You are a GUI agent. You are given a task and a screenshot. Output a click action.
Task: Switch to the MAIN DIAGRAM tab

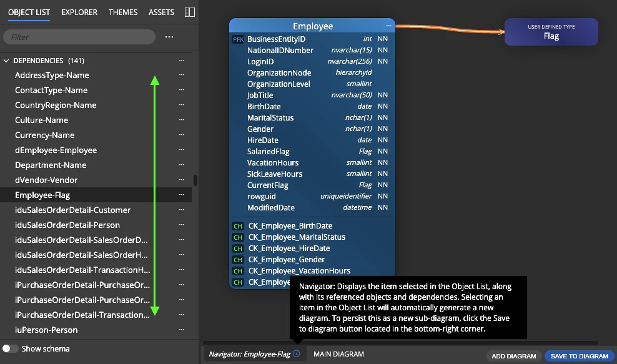pyautogui.click(x=339, y=354)
